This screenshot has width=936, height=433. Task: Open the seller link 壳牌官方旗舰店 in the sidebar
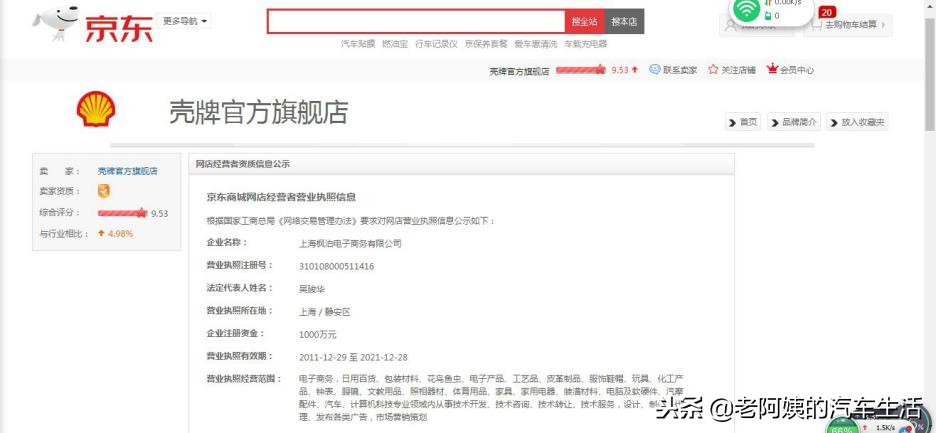(x=128, y=171)
